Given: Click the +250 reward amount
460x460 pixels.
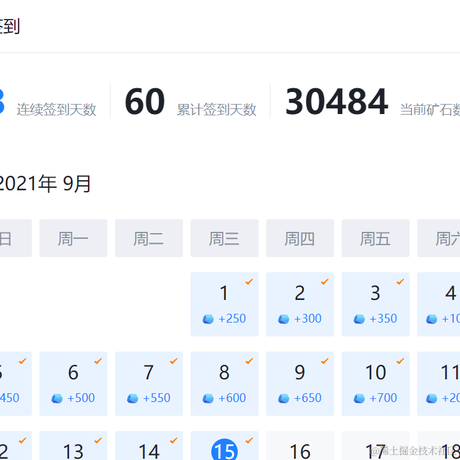Looking at the screenshot, I should (232, 319).
